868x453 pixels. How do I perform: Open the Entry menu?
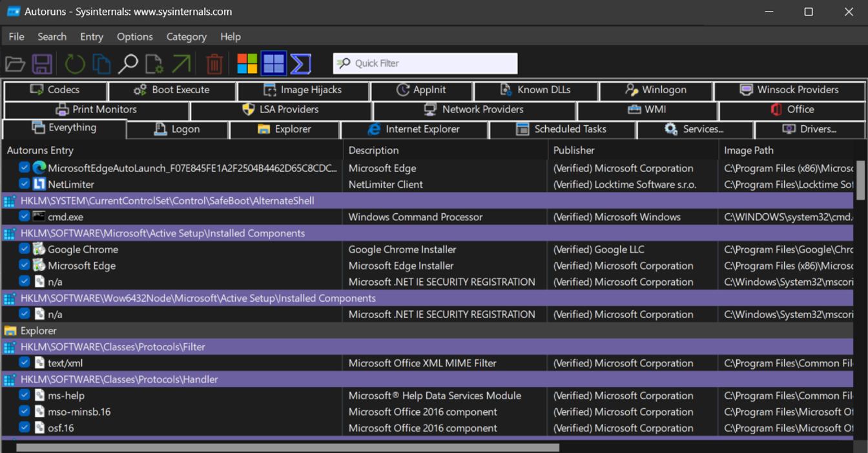[92, 37]
